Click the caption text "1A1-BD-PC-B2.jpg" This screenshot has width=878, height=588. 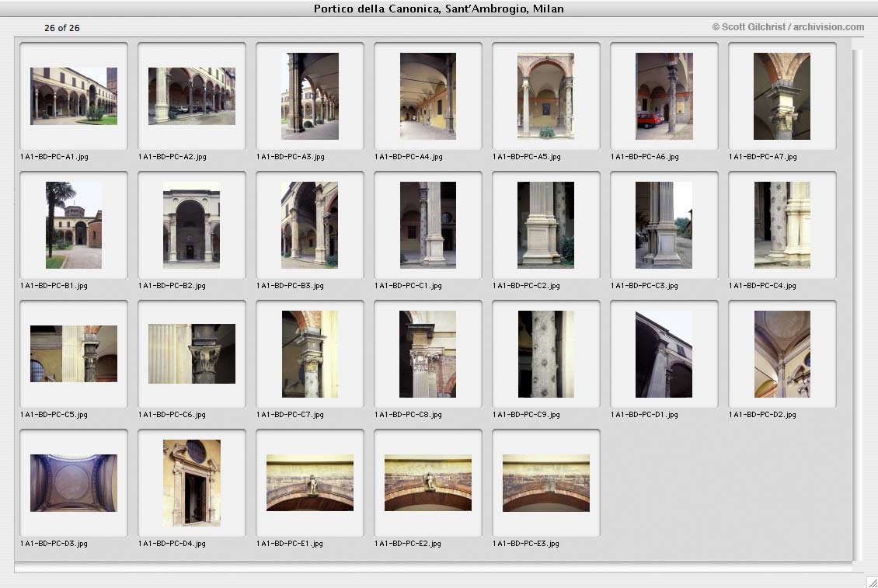click(172, 286)
